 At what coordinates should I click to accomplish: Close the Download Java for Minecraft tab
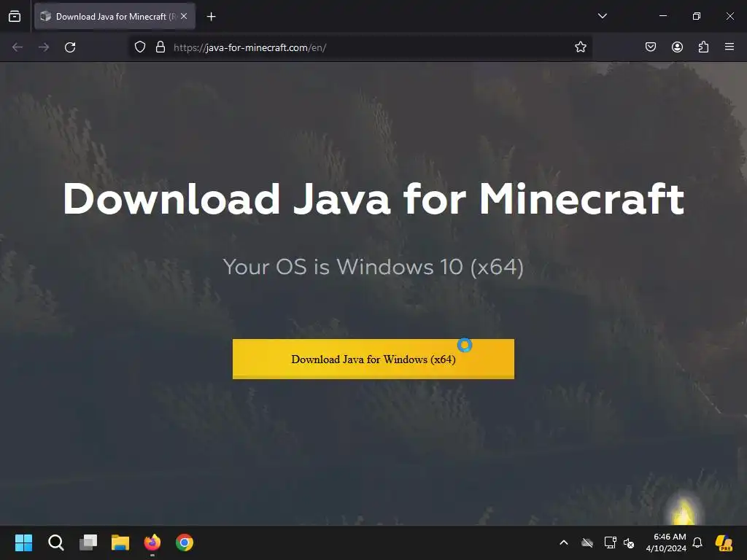coord(184,16)
